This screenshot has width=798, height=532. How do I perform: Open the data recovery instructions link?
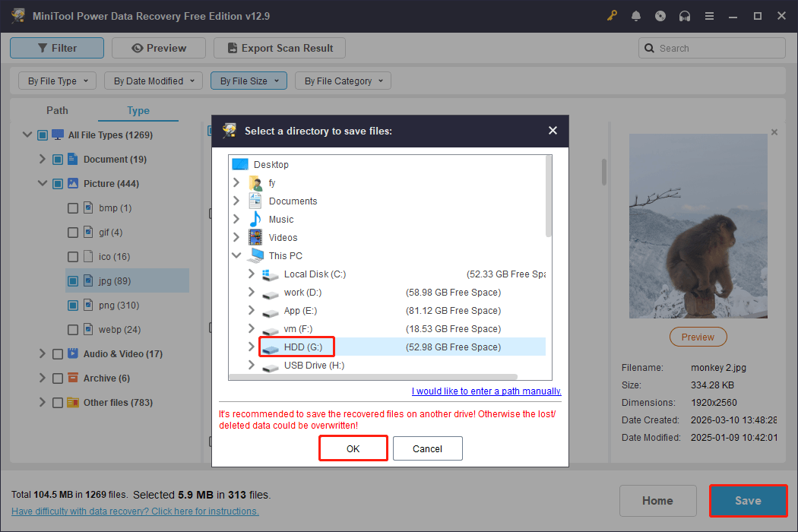coord(135,511)
